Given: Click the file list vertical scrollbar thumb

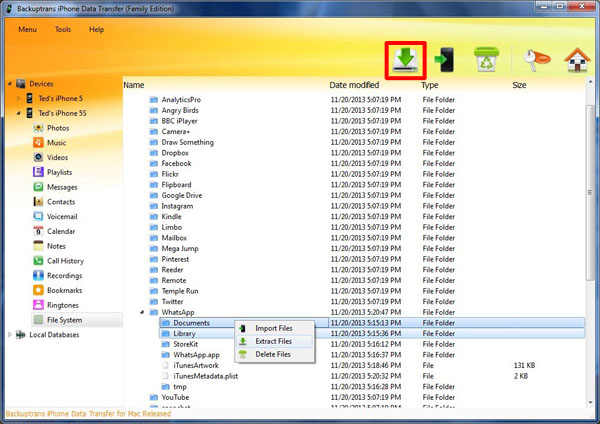Looking at the screenshot, I should coord(590,193).
